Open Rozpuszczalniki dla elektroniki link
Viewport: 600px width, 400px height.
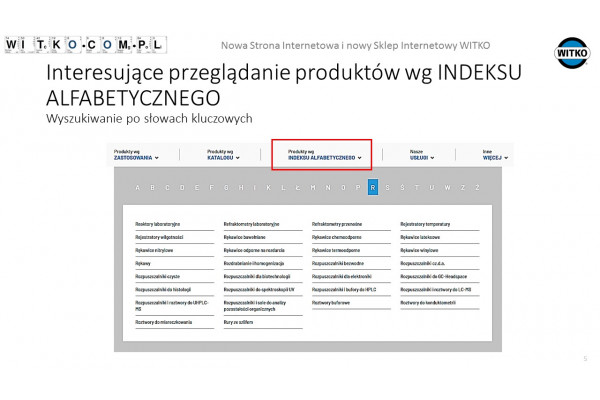[342, 276]
